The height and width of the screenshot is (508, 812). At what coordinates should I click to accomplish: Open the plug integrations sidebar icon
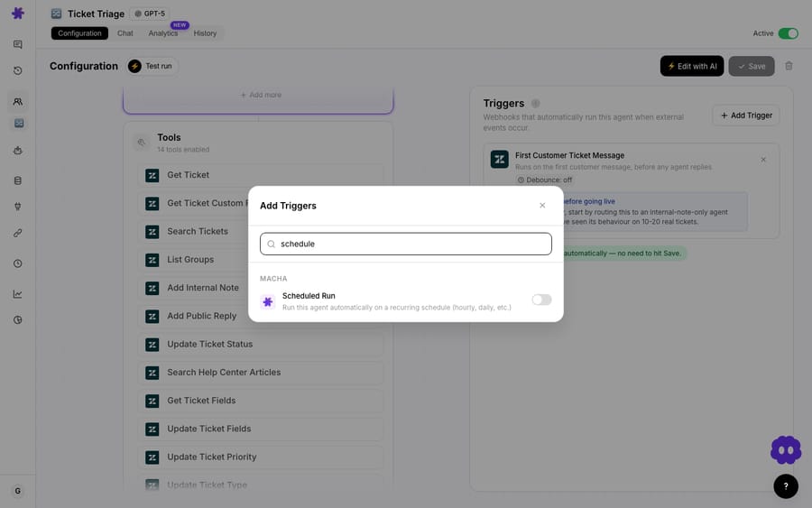click(x=18, y=207)
